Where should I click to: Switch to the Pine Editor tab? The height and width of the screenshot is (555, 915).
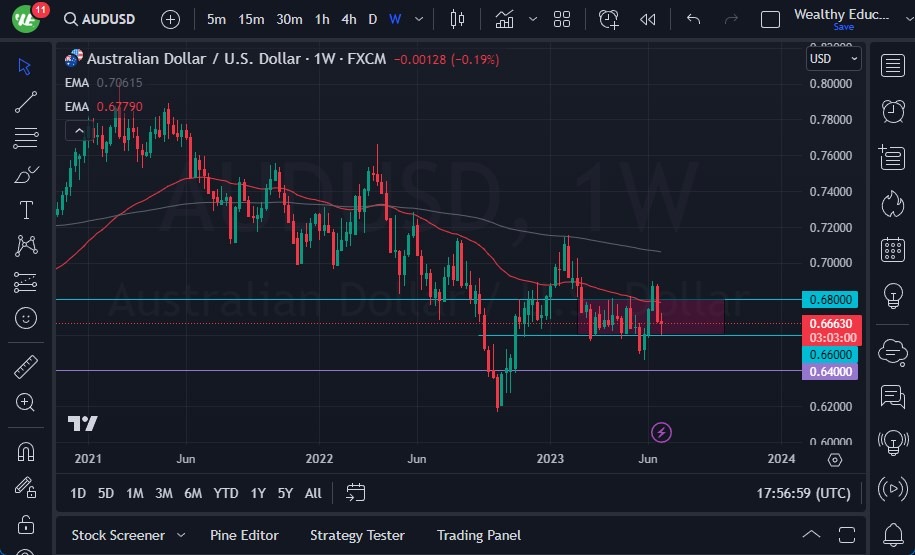(x=244, y=535)
